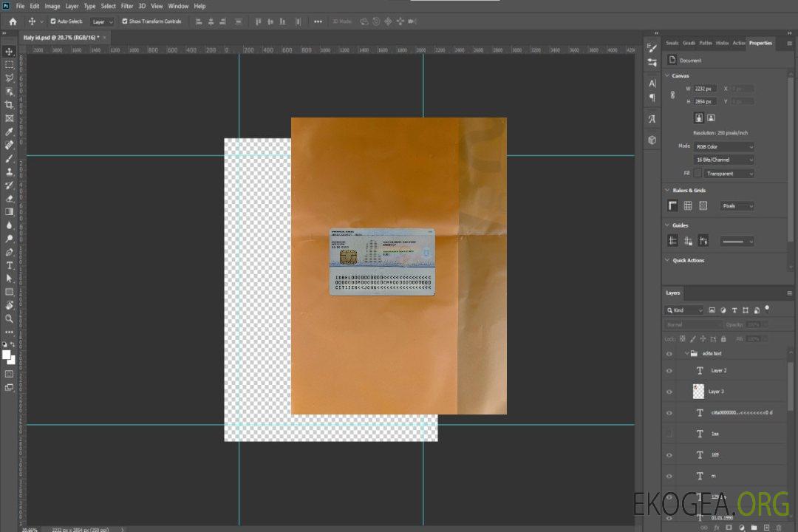Expand the 16 Bits/Channel dropdown

tap(725, 160)
